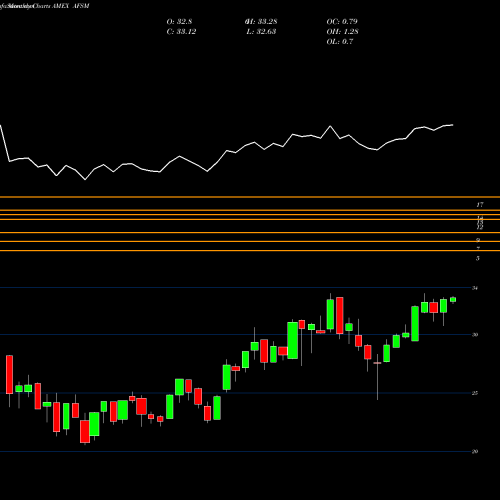Click the doji candle with the longest lower wick
The width and height of the screenshot is (500, 500).
pos(377,363)
